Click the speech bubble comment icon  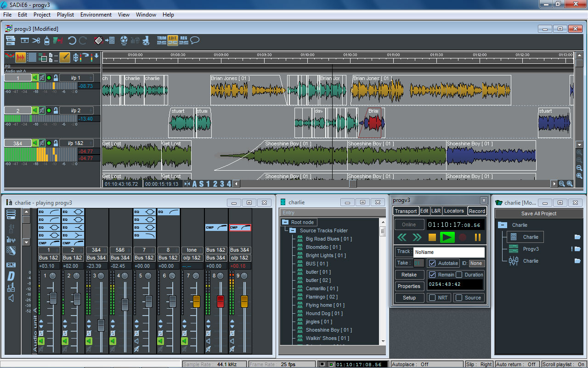pos(195,40)
